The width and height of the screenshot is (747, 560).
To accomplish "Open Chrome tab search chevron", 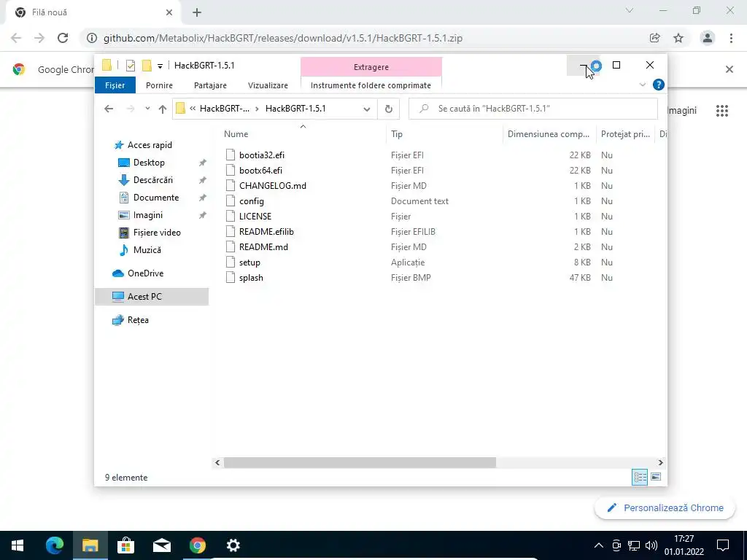I will pos(630,10).
